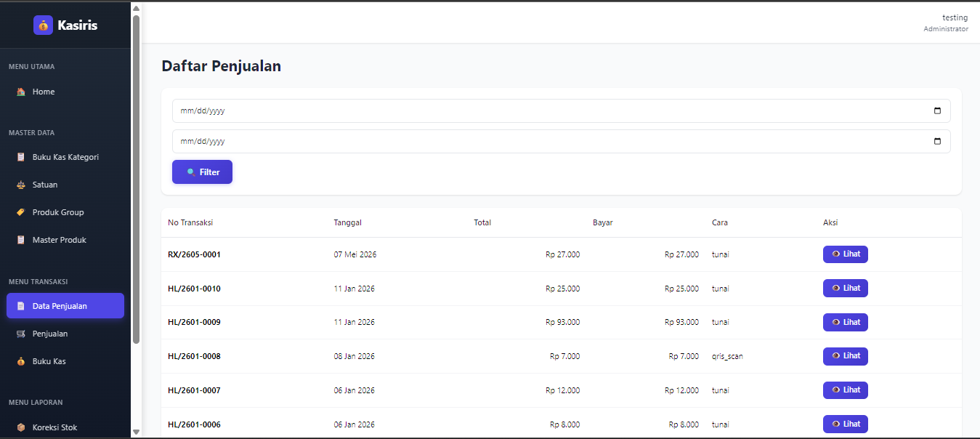
Task: Open calendar picker of first date field
Action: (937, 111)
